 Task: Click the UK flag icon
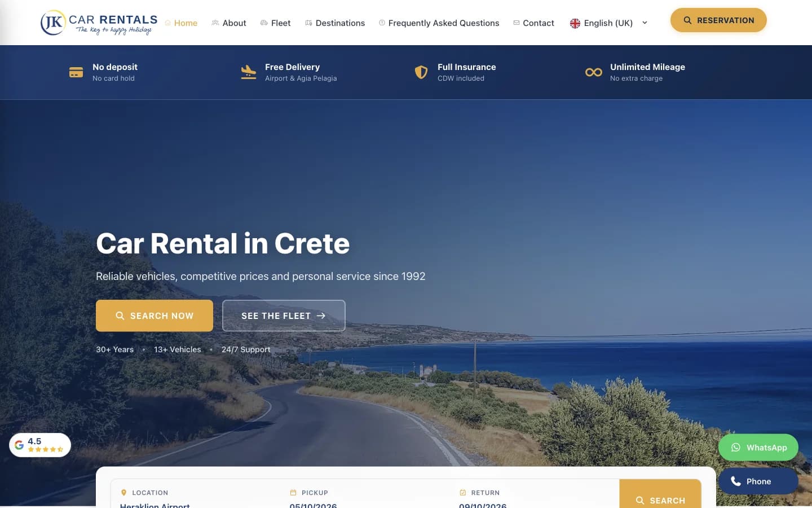coord(575,23)
